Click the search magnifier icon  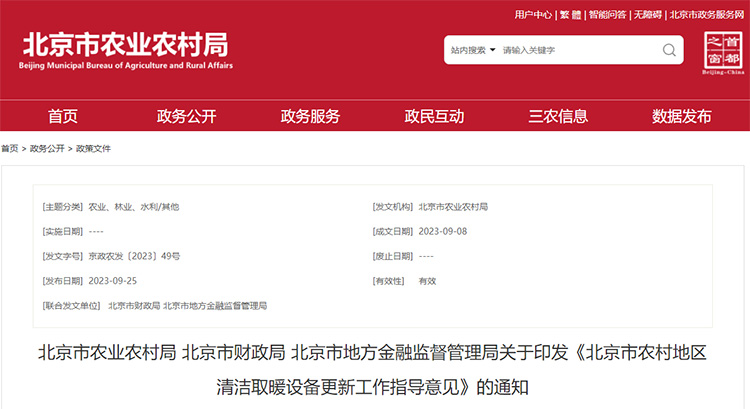tap(669, 50)
